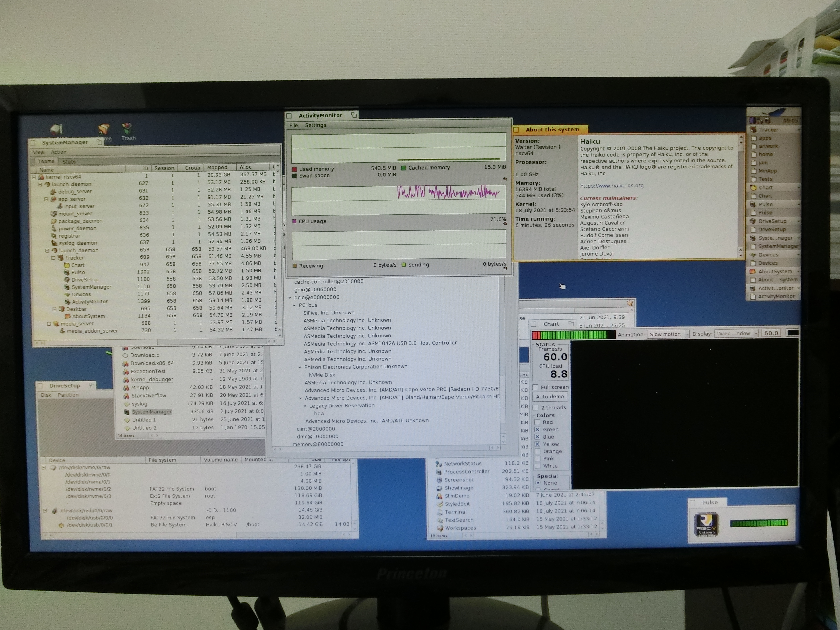Click the 60.0 frame rate field in Chart
The height and width of the screenshot is (630, 840).
pos(771,333)
